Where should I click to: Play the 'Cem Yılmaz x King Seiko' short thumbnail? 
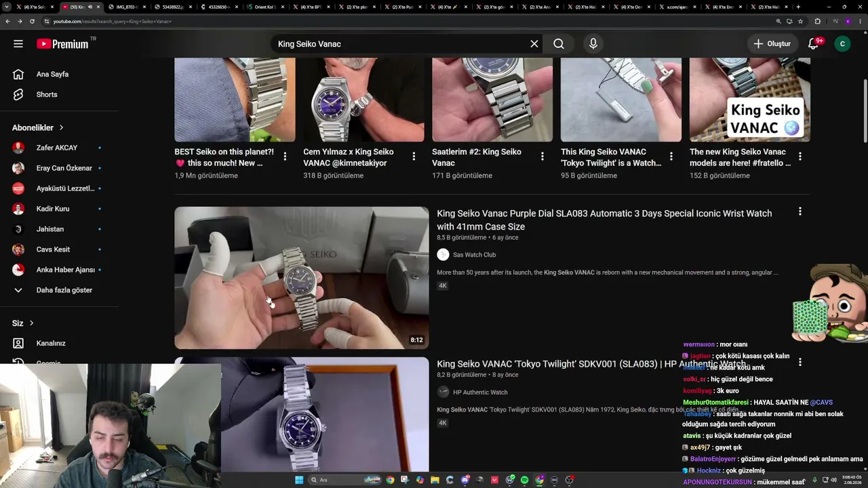click(363, 100)
